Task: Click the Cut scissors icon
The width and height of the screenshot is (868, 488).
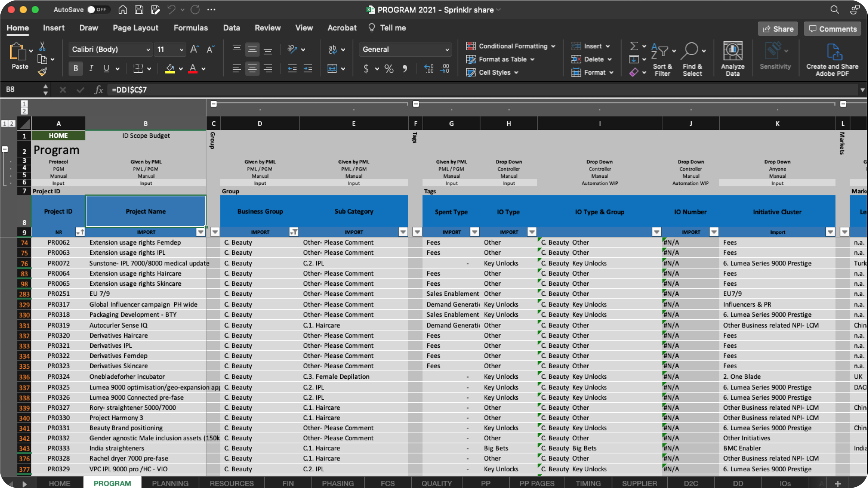Action: [x=42, y=46]
